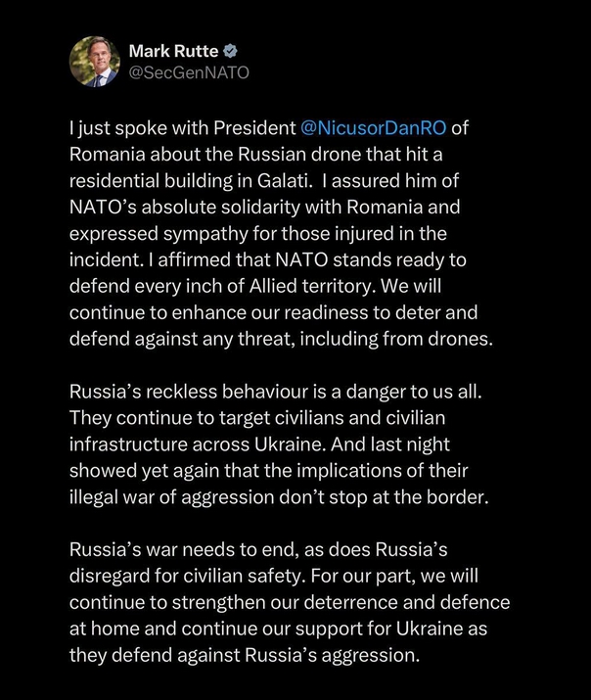This screenshot has height=700, width=591.
Task: Click the line ending 'including from drones.'
Action: pos(282,340)
